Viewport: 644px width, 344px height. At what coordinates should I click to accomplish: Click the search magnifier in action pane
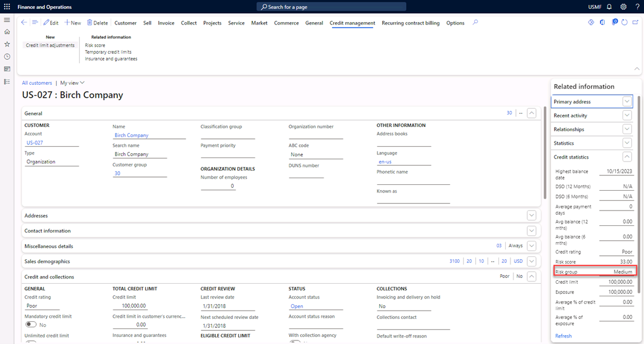coord(475,23)
